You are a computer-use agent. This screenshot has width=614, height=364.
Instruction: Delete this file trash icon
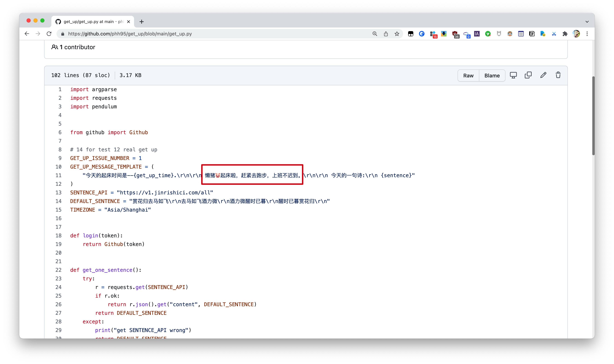pyautogui.click(x=558, y=75)
